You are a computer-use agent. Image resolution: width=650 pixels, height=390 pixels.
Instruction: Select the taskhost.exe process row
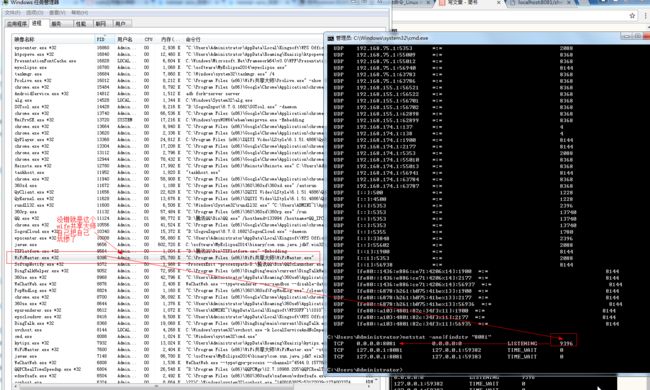tap(167, 172)
